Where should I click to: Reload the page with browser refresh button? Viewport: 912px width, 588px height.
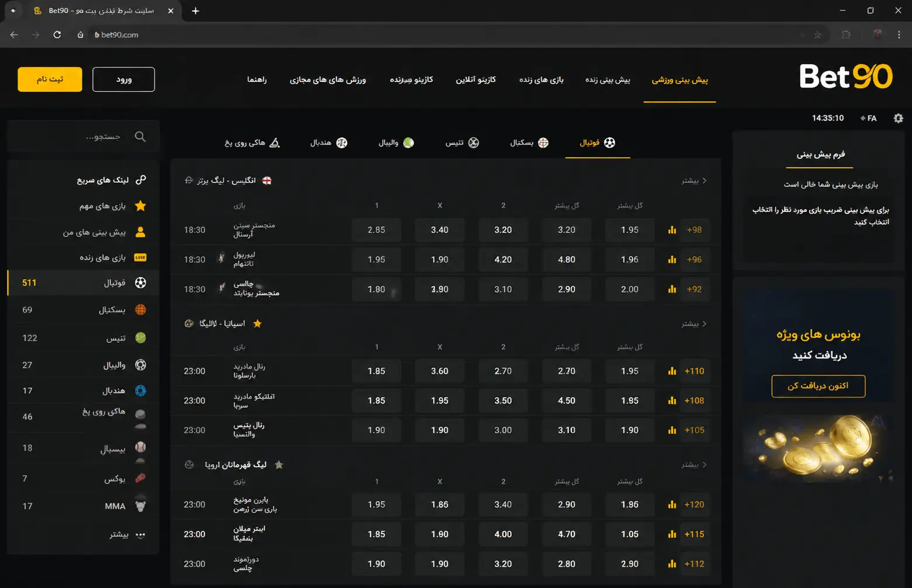[x=57, y=34]
